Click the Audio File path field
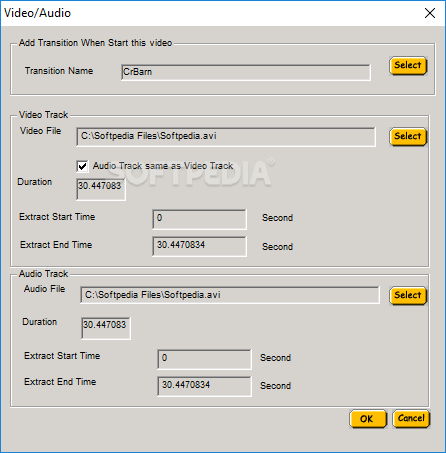446x453 pixels. [x=230, y=295]
